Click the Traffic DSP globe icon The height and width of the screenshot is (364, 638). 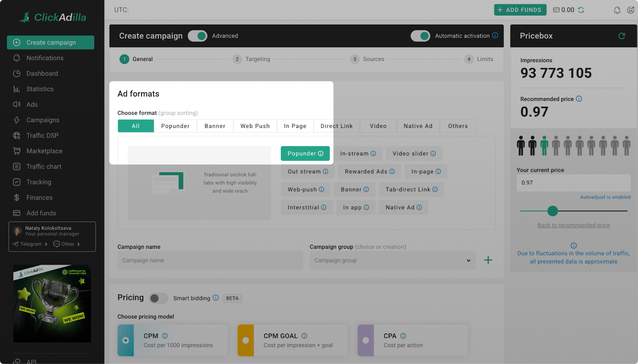click(17, 136)
